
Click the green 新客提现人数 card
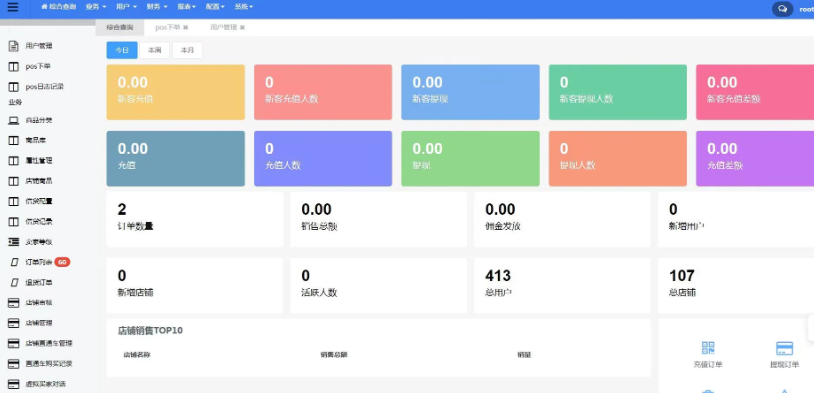[618, 92]
